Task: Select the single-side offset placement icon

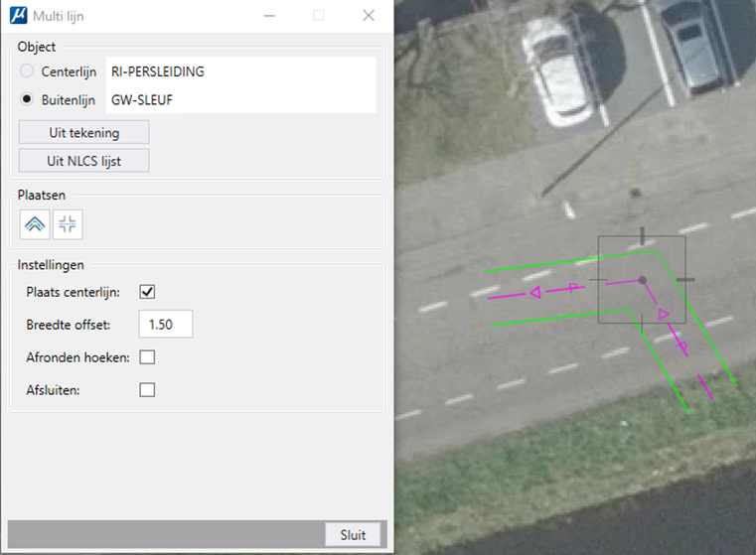Action: click(x=35, y=224)
